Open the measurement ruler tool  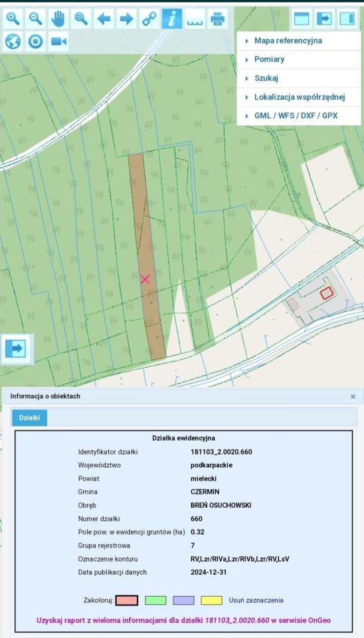coord(195,19)
